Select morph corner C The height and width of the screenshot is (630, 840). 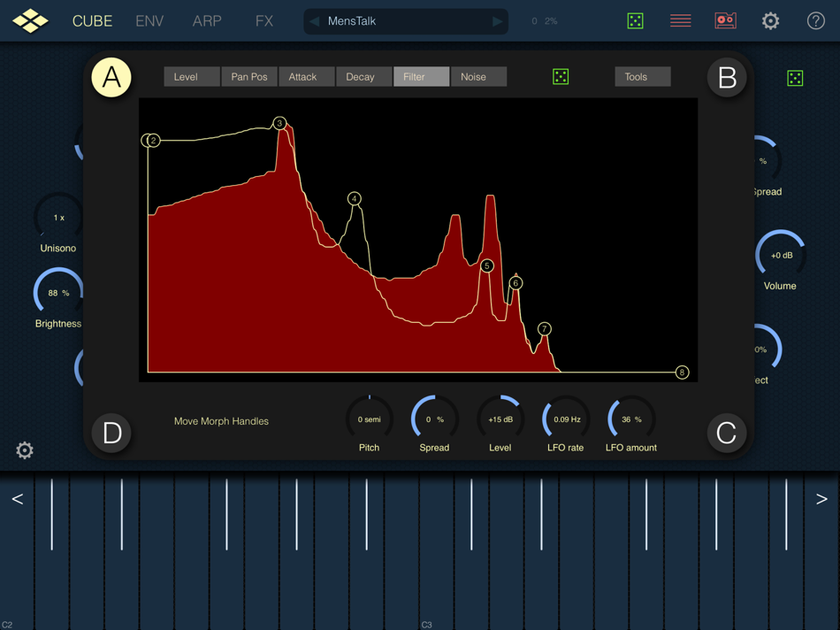click(x=727, y=434)
